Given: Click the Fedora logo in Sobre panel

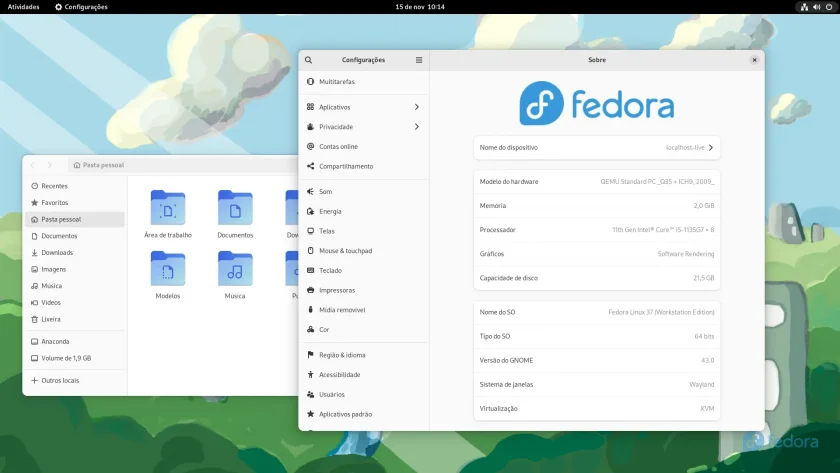Looking at the screenshot, I should coord(597,103).
